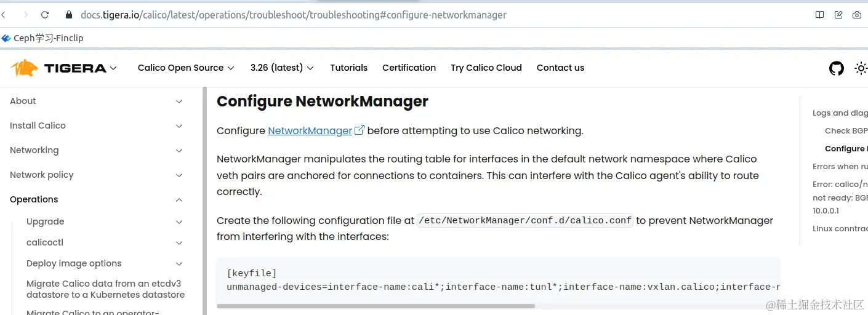This screenshot has width=868, height=315.
Task: Click the [keyfile] line in the code block
Action: 252,273
